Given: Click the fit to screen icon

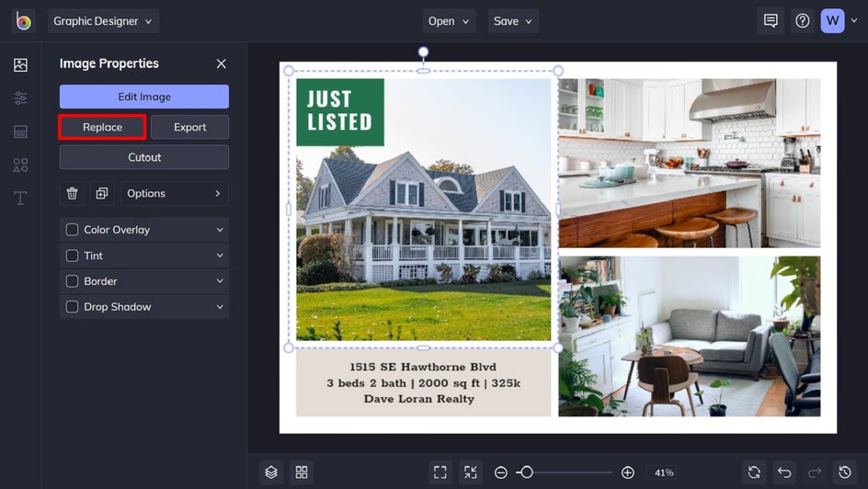Looking at the screenshot, I should tap(440, 472).
